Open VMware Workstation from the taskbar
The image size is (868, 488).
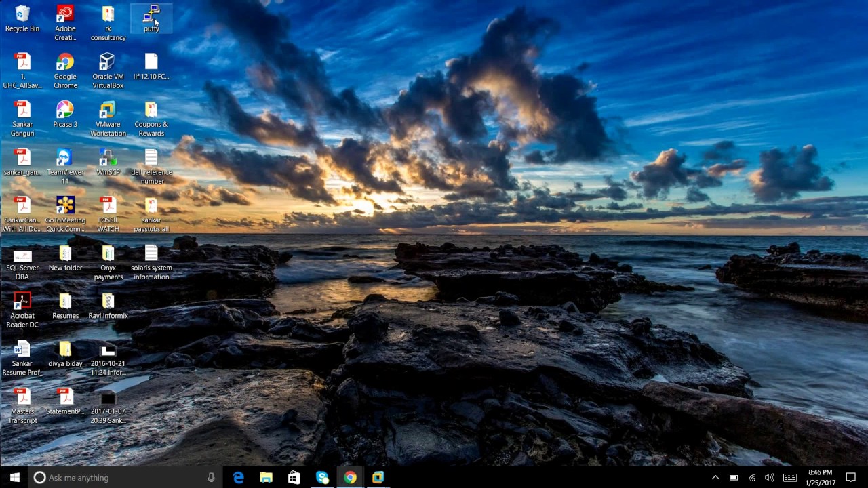(x=378, y=478)
